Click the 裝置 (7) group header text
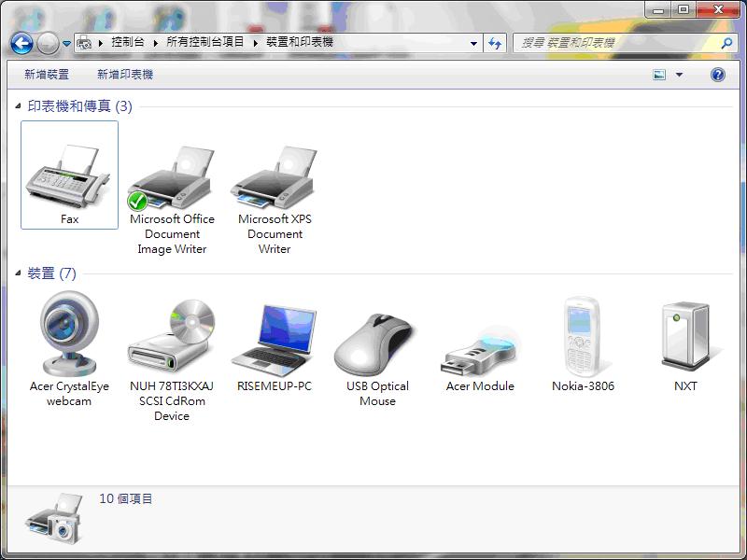 point(52,273)
